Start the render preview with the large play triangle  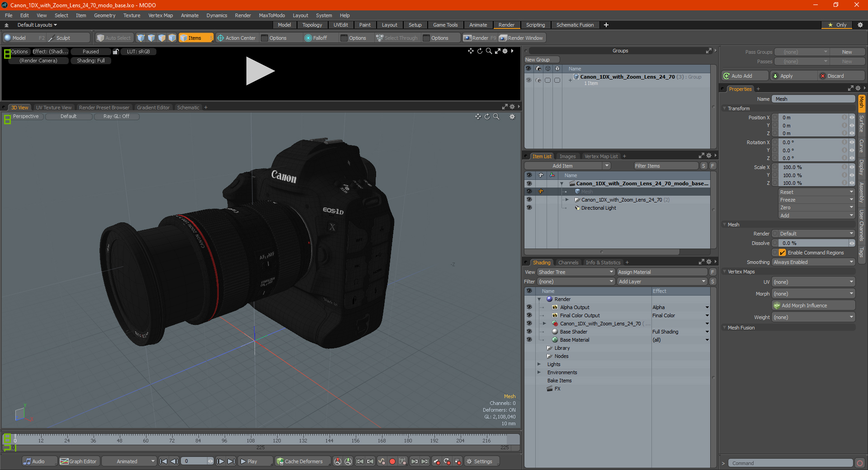[x=259, y=71]
